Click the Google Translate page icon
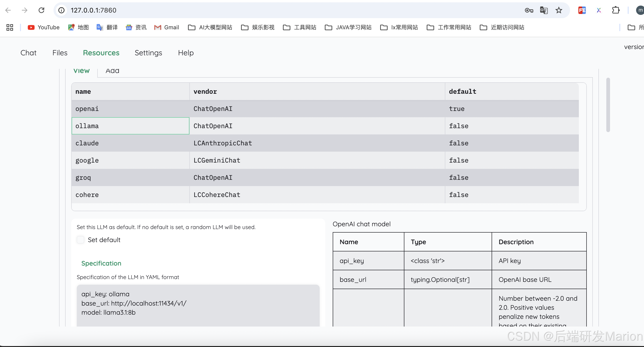The height and width of the screenshot is (347, 644). click(544, 10)
